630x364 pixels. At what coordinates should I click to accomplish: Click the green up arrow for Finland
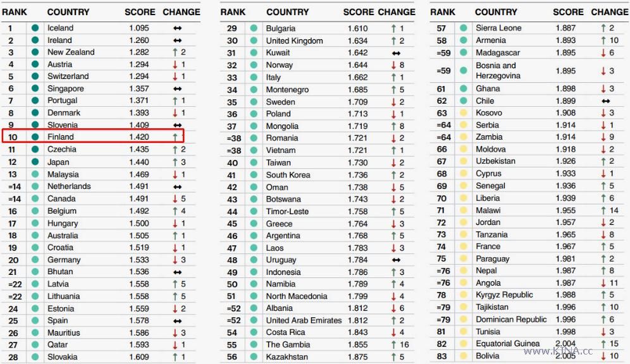(175, 136)
